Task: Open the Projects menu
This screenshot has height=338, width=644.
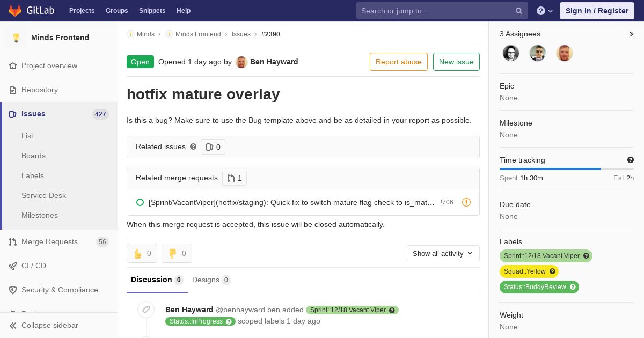Action: coord(82,11)
